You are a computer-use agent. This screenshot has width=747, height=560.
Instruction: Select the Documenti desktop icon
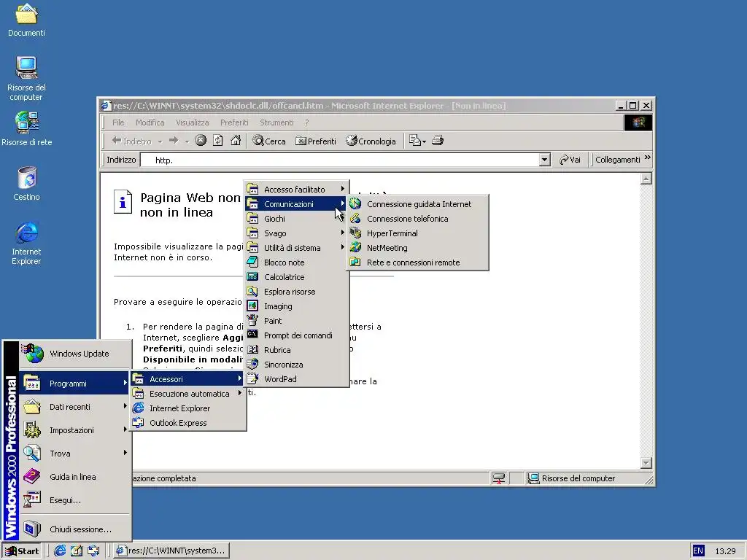pyautogui.click(x=26, y=20)
